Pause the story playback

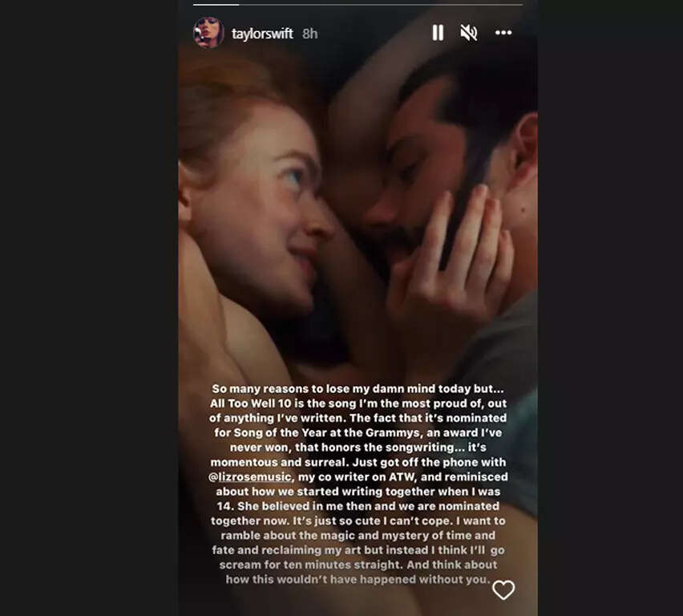point(438,33)
